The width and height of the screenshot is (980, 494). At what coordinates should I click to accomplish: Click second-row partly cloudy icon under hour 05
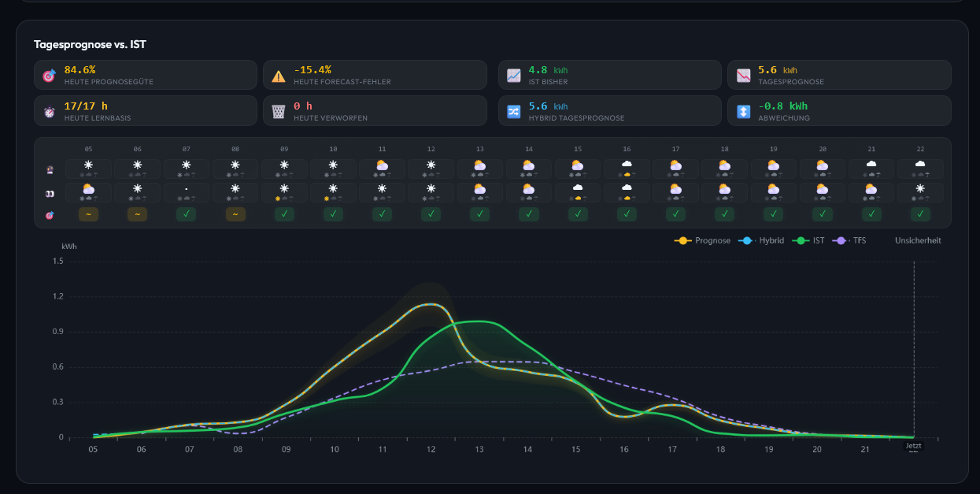pos(89,188)
